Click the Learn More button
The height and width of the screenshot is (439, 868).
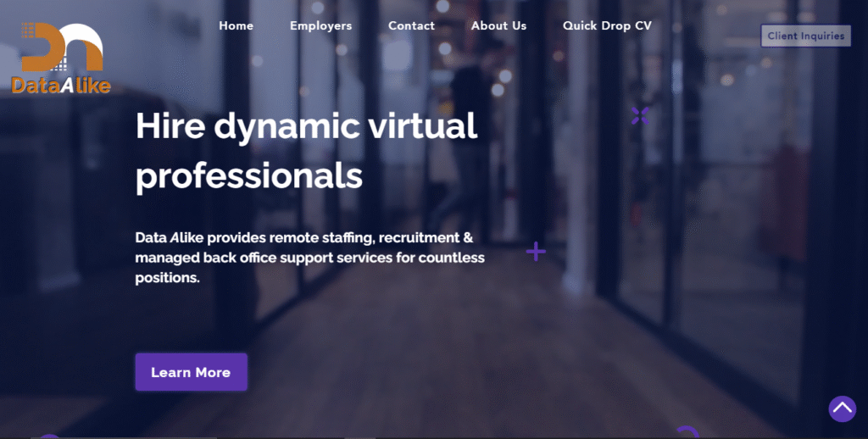click(191, 372)
